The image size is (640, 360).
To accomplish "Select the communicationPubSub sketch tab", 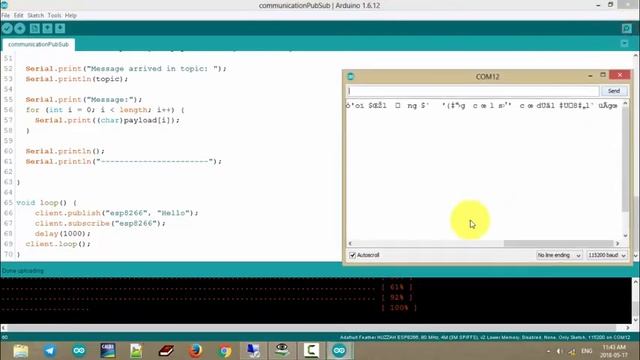I will [38, 44].
